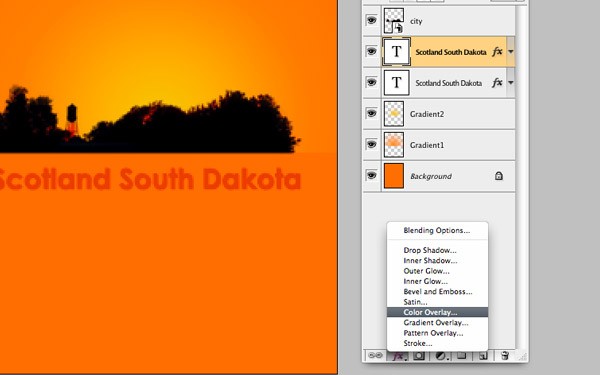Click the Background layer orange thumbnail

tap(394, 176)
